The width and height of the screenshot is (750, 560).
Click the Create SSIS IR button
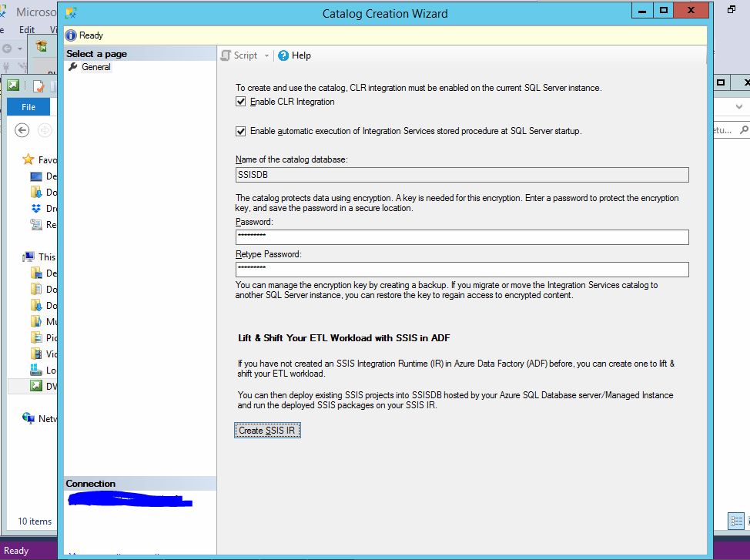pos(267,431)
